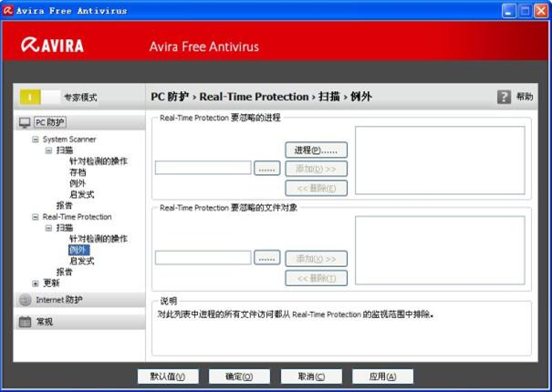
Task: Click the process name input field
Action: 203,168
